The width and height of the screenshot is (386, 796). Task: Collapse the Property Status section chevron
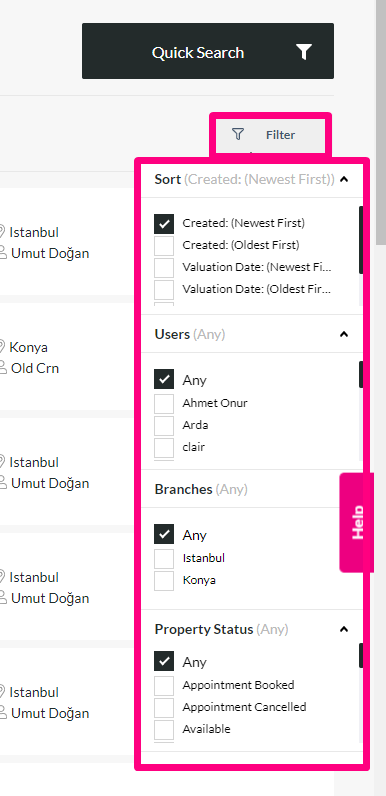[x=344, y=629]
